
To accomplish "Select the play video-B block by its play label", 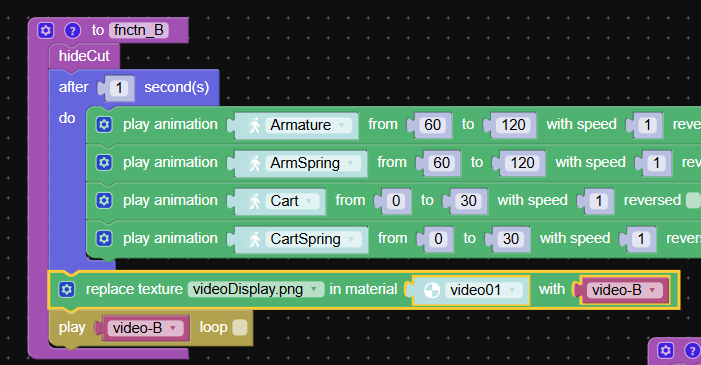I will (x=72, y=327).
